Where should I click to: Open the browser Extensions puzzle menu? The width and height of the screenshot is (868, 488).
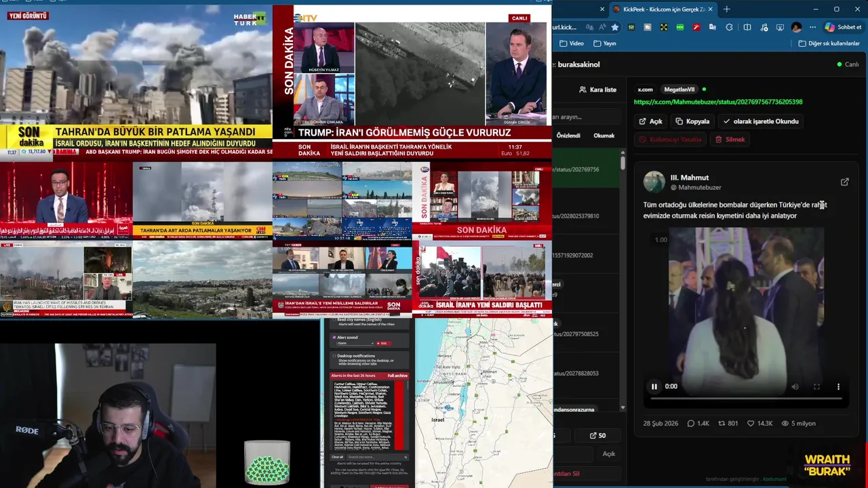point(729,27)
